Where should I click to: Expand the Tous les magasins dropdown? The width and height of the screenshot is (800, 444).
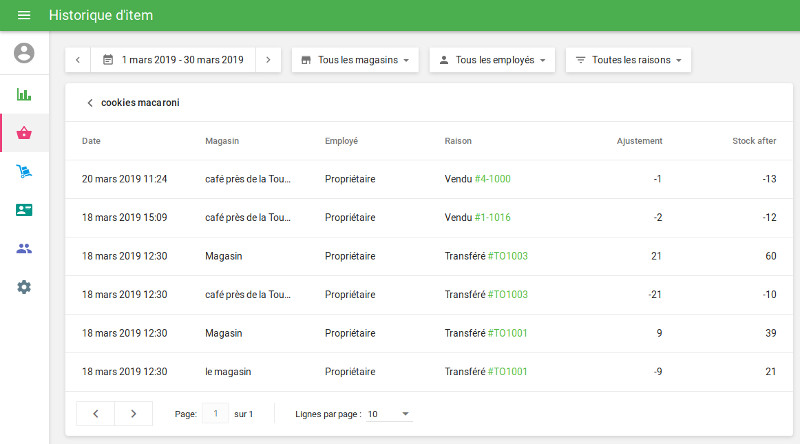(x=355, y=60)
